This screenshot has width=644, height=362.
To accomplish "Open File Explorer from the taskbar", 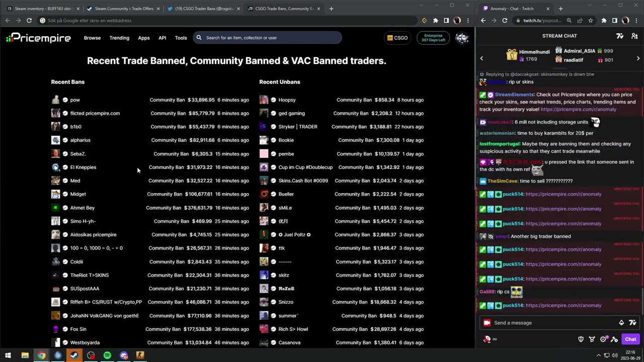I will pyautogui.click(x=25, y=355).
